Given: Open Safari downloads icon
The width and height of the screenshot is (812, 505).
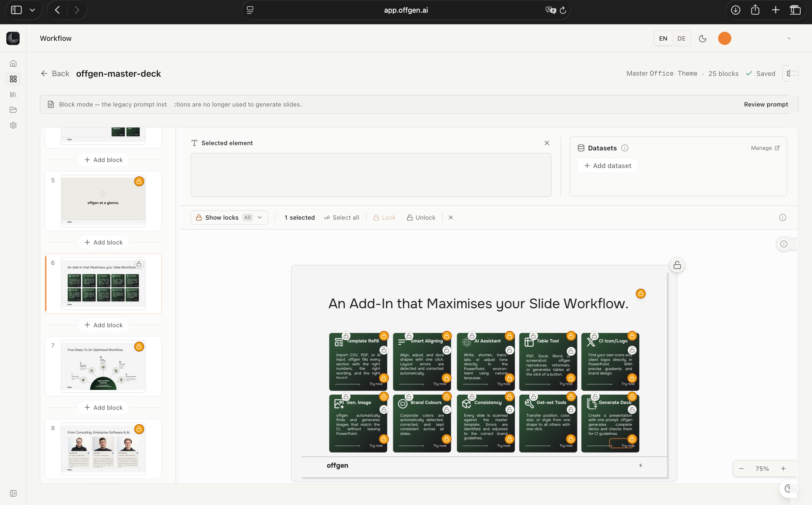Looking at the screenshot, I should point(735,10).
